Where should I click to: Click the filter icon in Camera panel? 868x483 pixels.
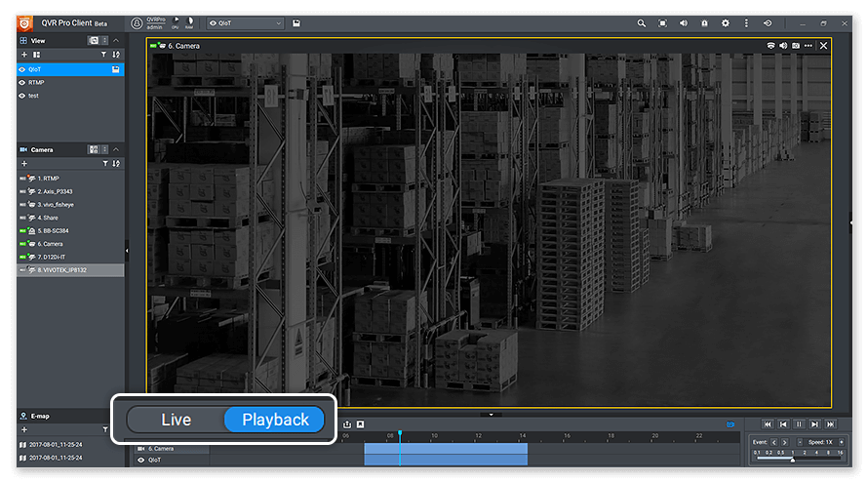(x=104, y=164)
